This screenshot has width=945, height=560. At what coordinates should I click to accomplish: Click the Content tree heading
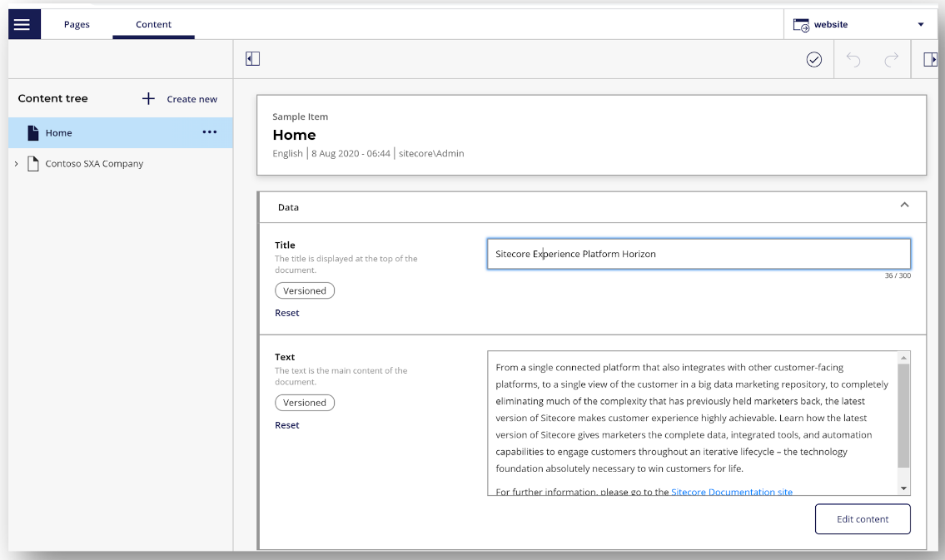(53, 98)
